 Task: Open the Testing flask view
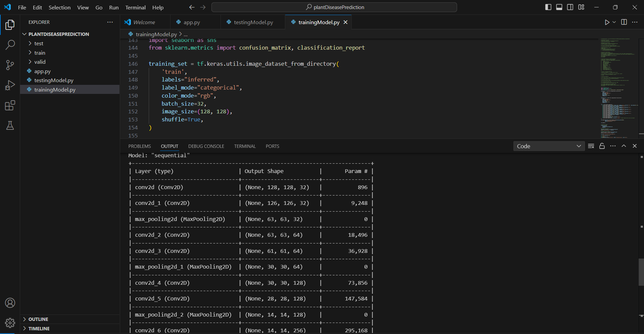point(10,126)
